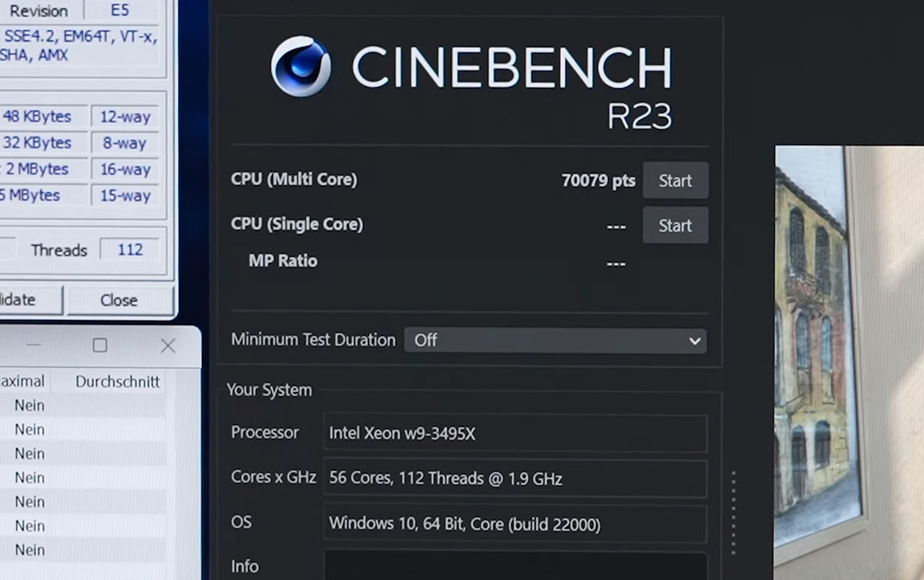The height and width of the screenshot is (580, 924).
Task: Click the Maximal column header
Action: 22,382
